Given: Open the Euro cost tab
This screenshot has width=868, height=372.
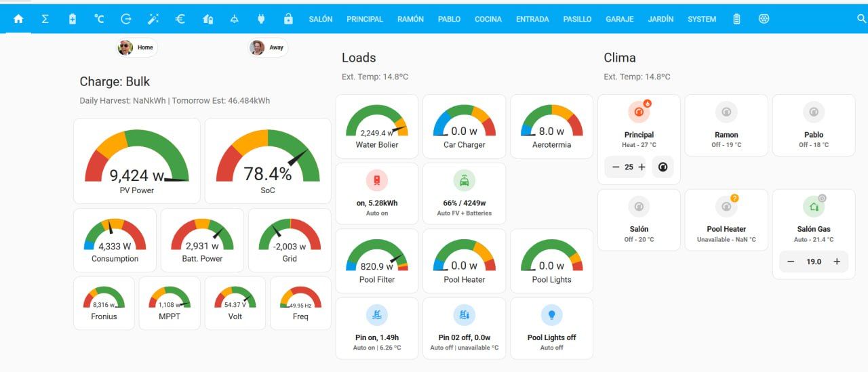Looking at the screenshot, I should coord(180,19).
